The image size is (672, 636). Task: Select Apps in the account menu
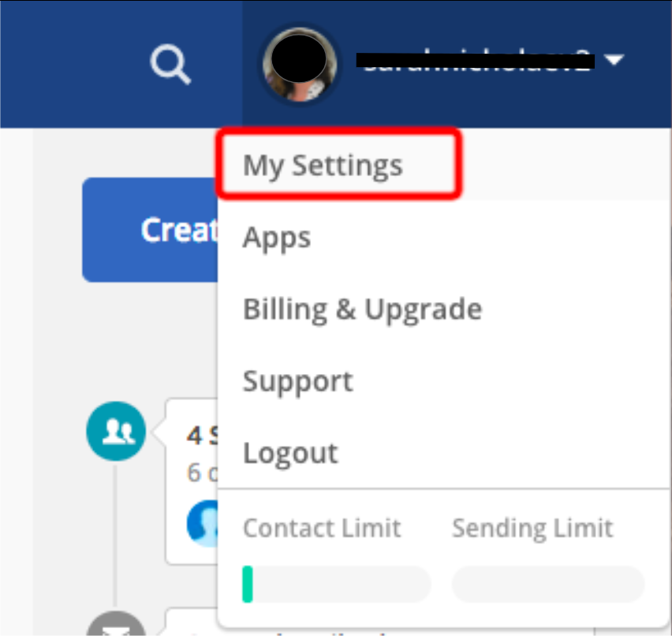point(276,238)
